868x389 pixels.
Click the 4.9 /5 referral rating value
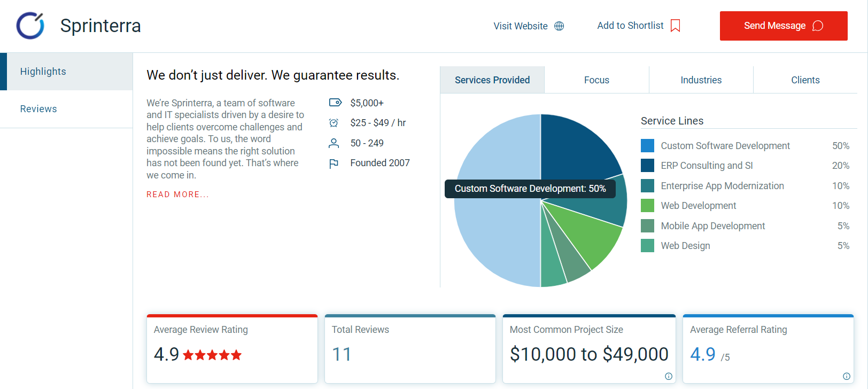click(x=710, y=354)
